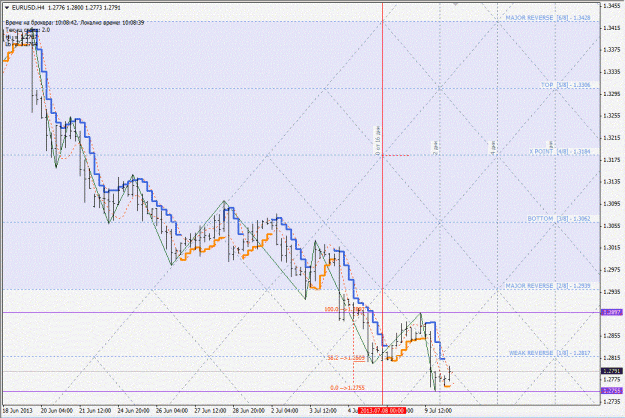Click the 1.3455 price scale value
This screenshot has height=418, width=625.
[x=612, y=6]
